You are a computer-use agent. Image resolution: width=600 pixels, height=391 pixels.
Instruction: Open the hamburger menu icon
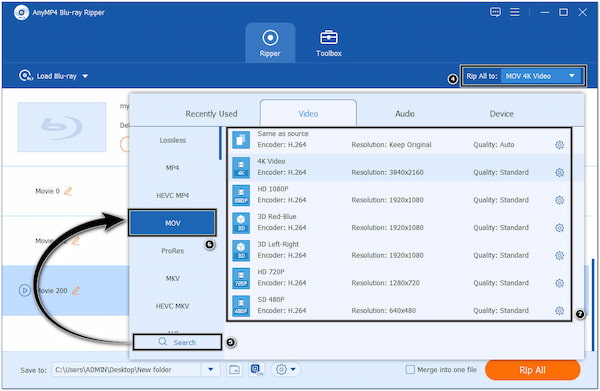[515, 12]
